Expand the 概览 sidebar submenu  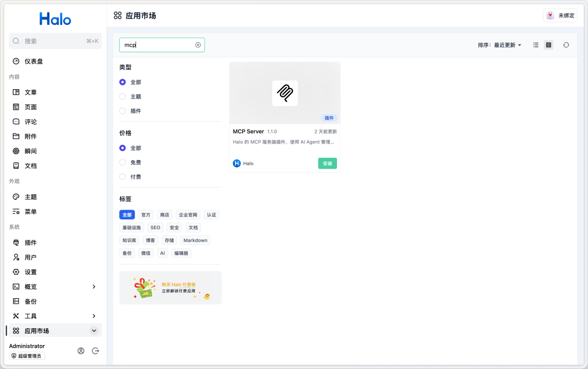point(94,286)
